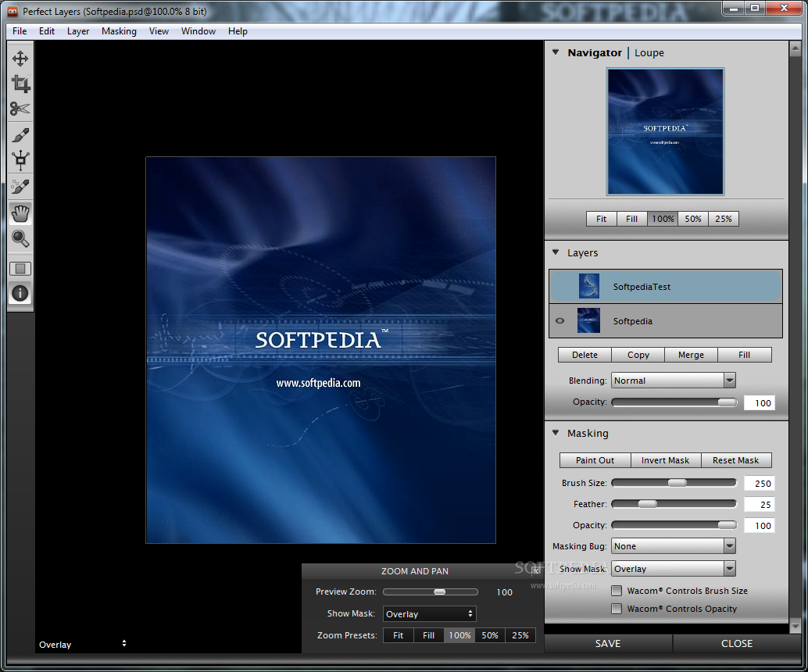808x672 pixels.
Task: Click the Invert Mask button
Action: click(665, 460)
